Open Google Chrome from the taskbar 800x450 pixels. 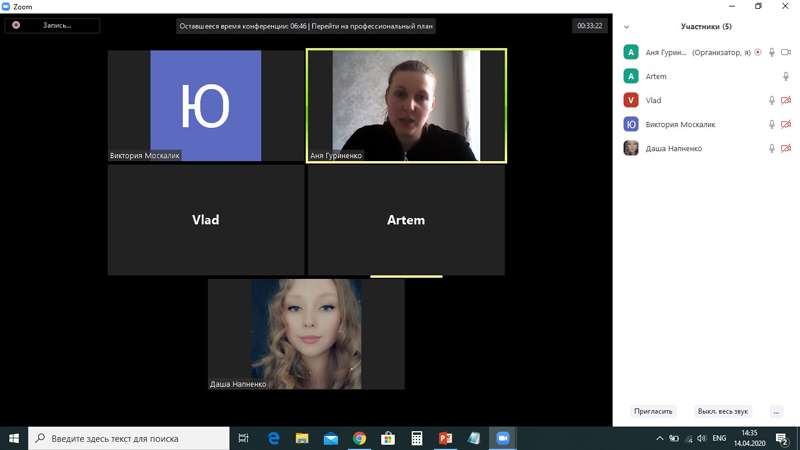pyautogui.click(x=359, y=438)
